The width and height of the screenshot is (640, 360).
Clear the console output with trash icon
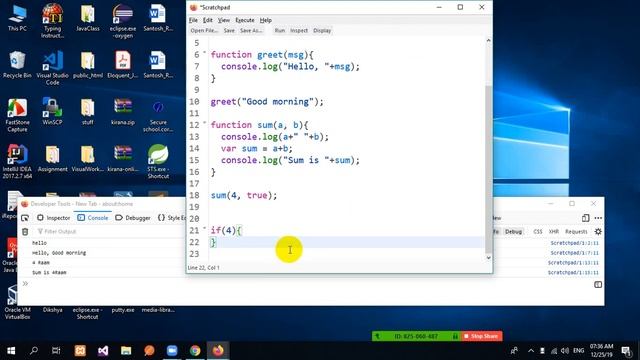[25, 232]
